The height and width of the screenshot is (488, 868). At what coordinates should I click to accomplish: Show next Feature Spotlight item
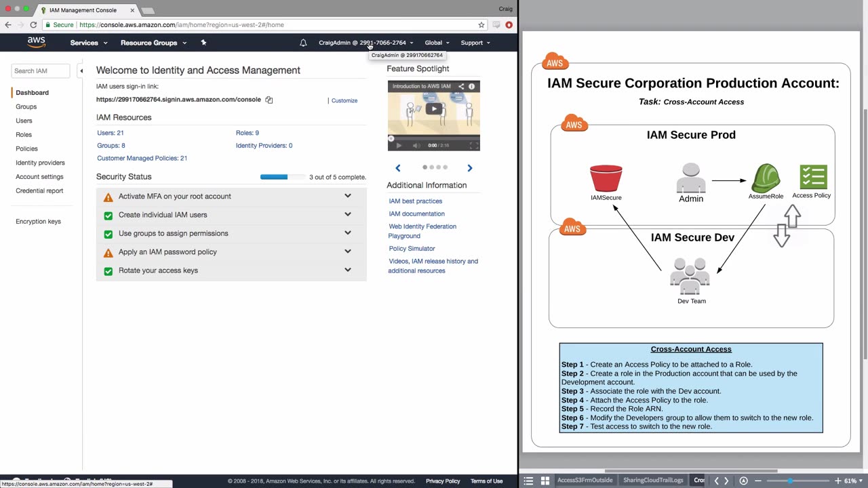click(x=469, y=167)
